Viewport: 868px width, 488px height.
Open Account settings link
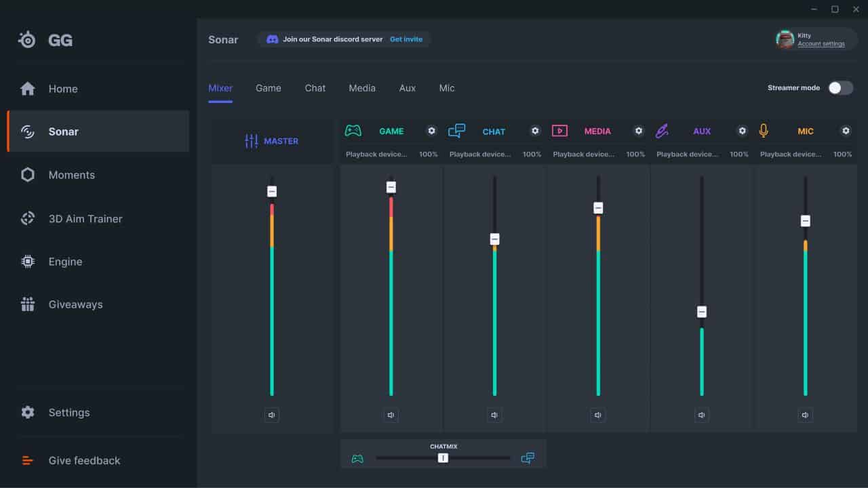(821, 44)
